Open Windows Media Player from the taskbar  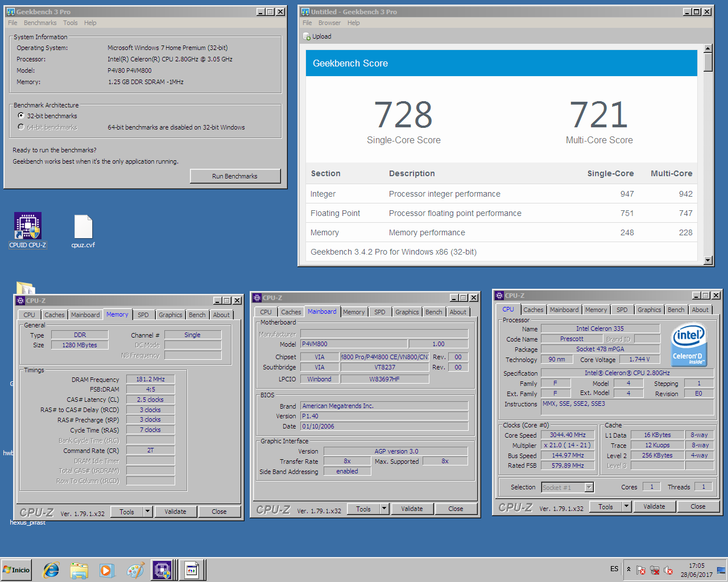click(106, 570)
